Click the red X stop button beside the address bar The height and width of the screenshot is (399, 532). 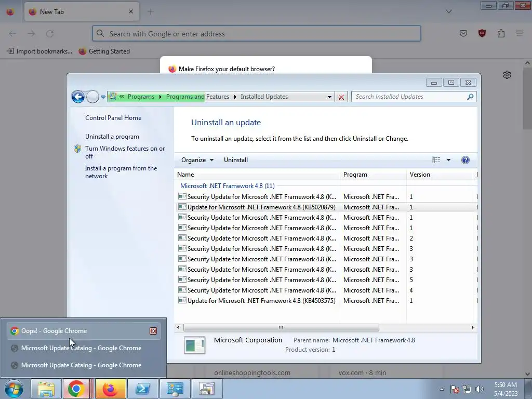tap(341, 97)
